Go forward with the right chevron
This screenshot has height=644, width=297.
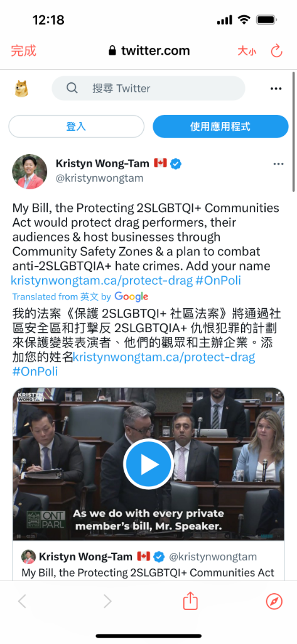pos(107,602)
